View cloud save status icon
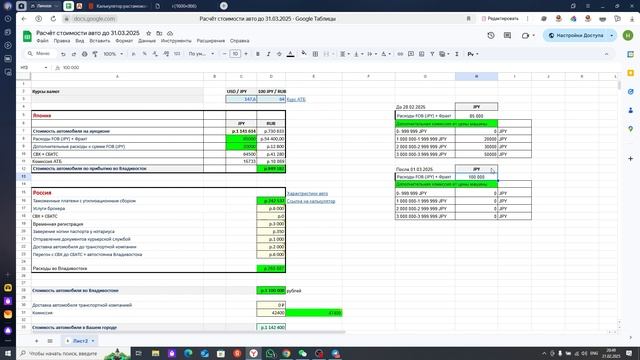This screenshot has width=640, height=360. tap(170, 33)
